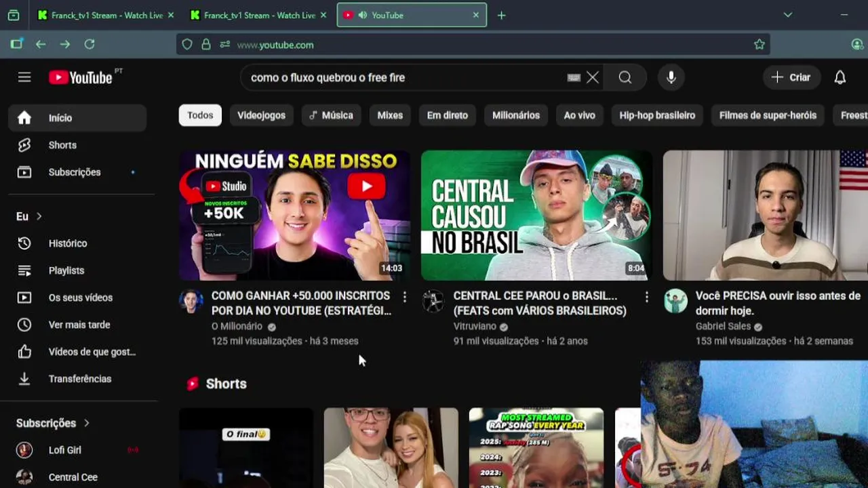Screen dimensions: 868x488
Task: Click Você PRECISA ouvir isso title
Action: 778,303
